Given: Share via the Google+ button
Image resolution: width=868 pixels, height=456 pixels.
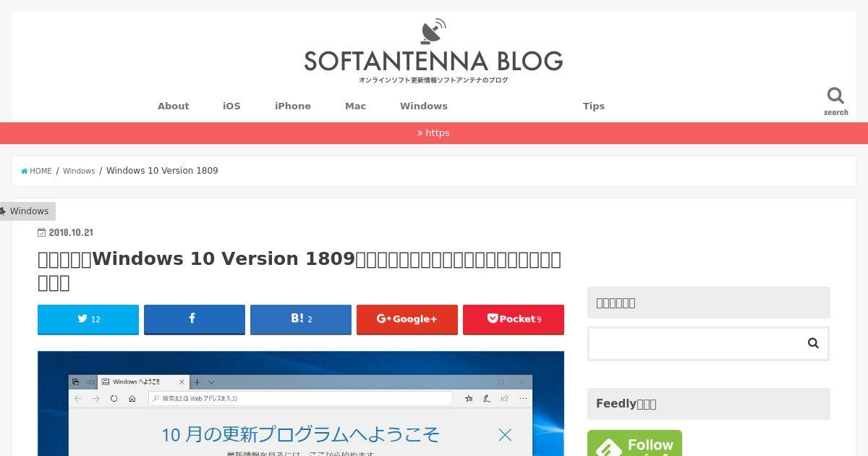Looking at the screenshot, I should (x=407, y=318).
